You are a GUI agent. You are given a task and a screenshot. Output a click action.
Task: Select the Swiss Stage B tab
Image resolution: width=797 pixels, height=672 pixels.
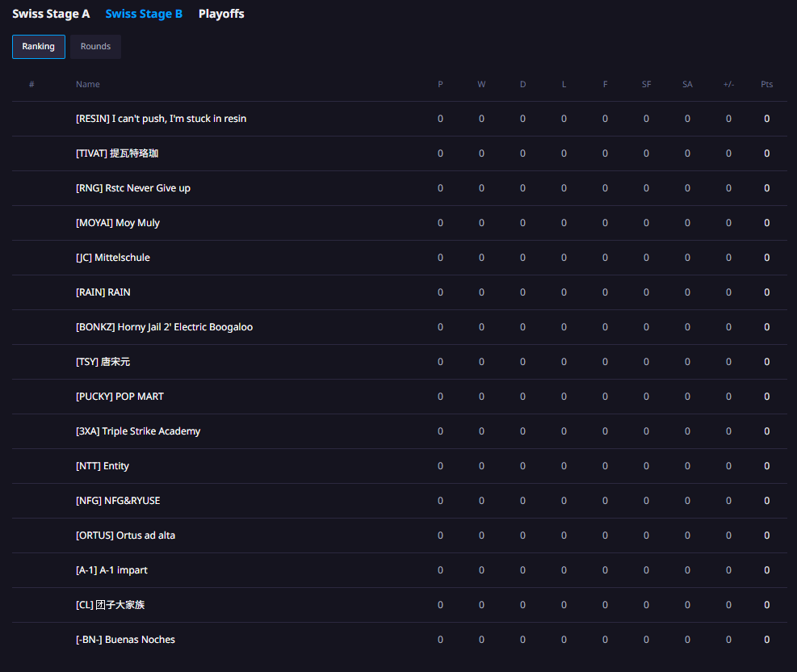[x=144, y=14]
